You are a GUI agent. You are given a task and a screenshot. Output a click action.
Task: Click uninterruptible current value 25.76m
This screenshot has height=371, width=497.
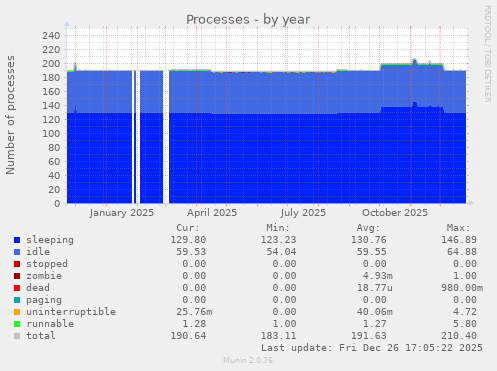194,312
